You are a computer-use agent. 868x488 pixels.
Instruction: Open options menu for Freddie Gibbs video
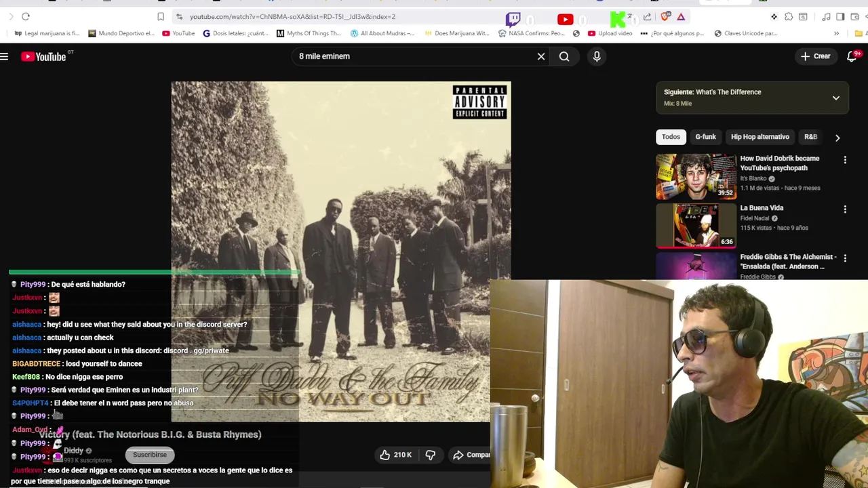click(845, 258)
